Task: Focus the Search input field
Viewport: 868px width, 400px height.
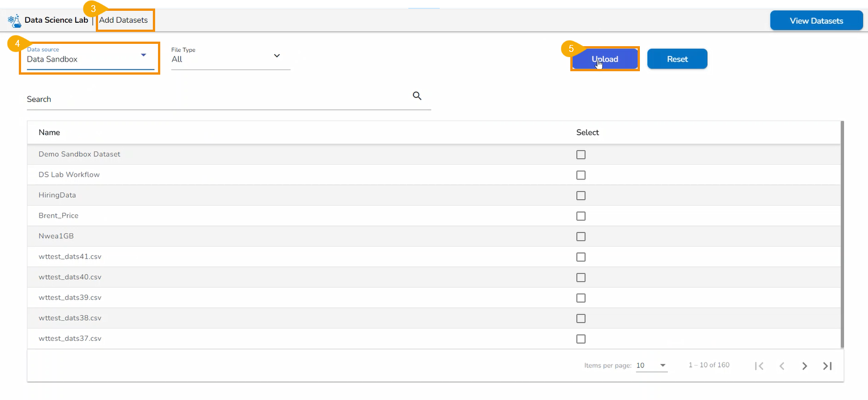Action: pos(217,99)
